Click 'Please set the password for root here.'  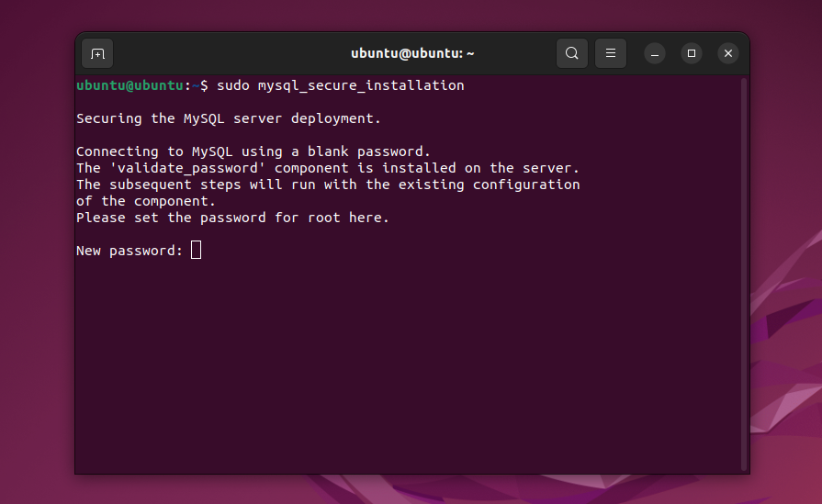232,218
